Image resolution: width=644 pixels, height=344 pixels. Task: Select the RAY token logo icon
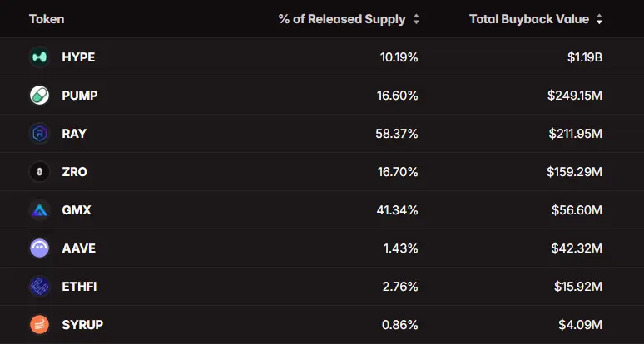click(x=39, y=134)
